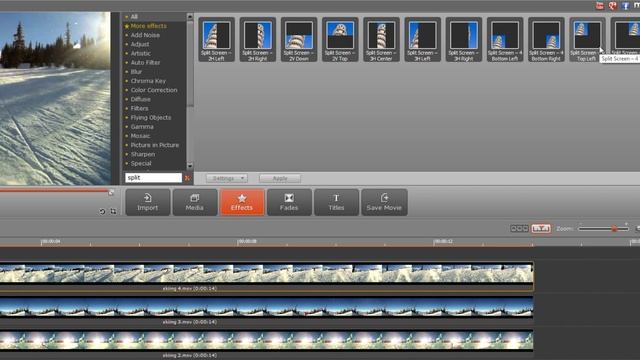Open the Titles tab
The width and height of the screenshot is (640, 360).
tap(336, 202)
